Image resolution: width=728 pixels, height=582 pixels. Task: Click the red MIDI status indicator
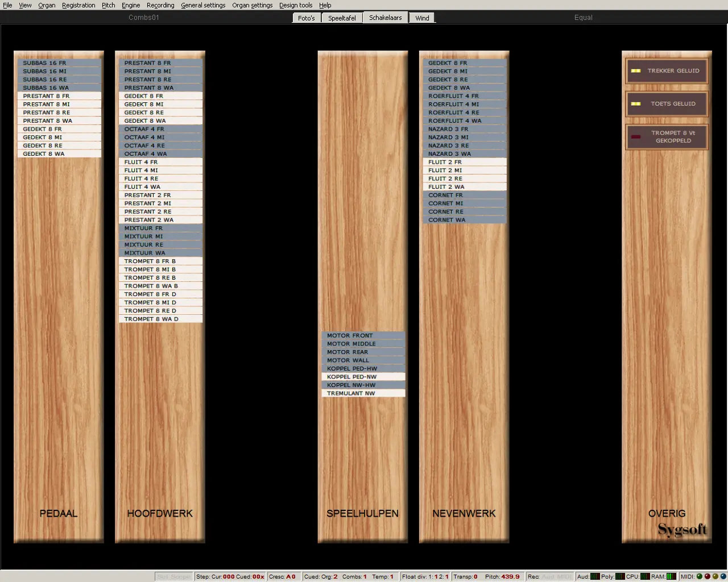(708, 576)
